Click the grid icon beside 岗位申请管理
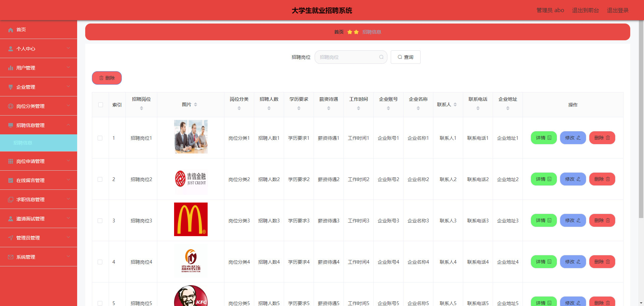644x306 pixels. [x=11, y=161]
